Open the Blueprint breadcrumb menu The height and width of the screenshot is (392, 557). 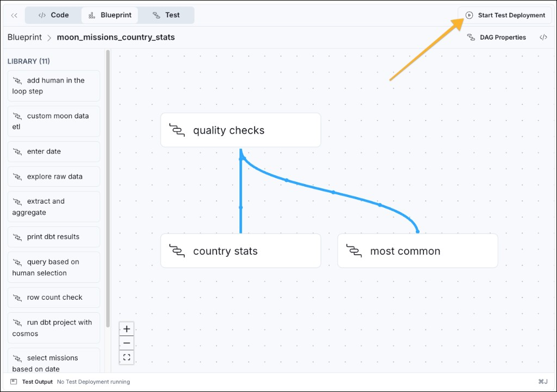(24, 37)
